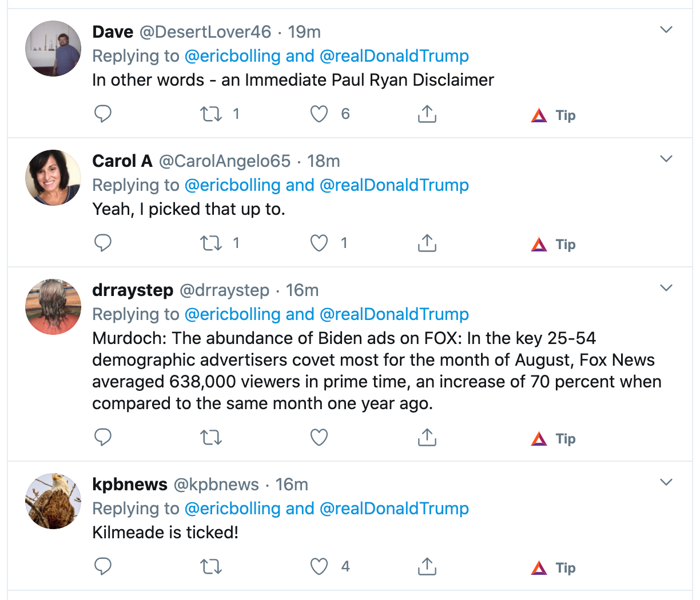Retweet drraystep's Fox News tweet

pos(211,438)
